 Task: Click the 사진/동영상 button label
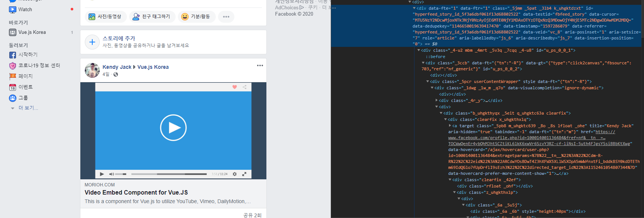coord(109,17)
